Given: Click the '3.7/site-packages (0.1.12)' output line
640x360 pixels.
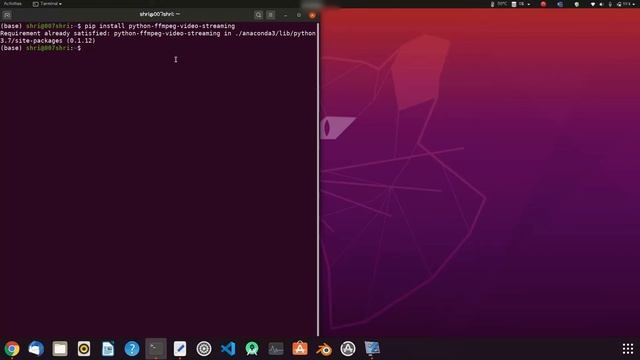Looking at the screenshot, I should [48, 40].
